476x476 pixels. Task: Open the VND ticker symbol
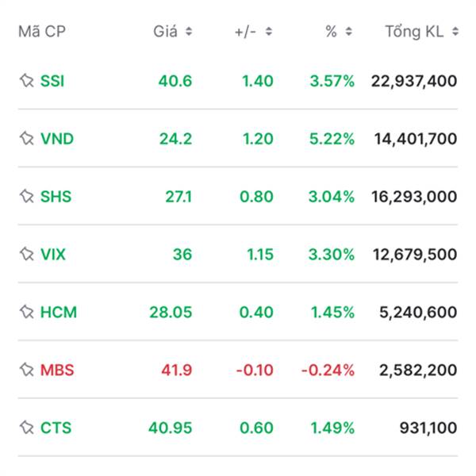click(x=57, y=139)
